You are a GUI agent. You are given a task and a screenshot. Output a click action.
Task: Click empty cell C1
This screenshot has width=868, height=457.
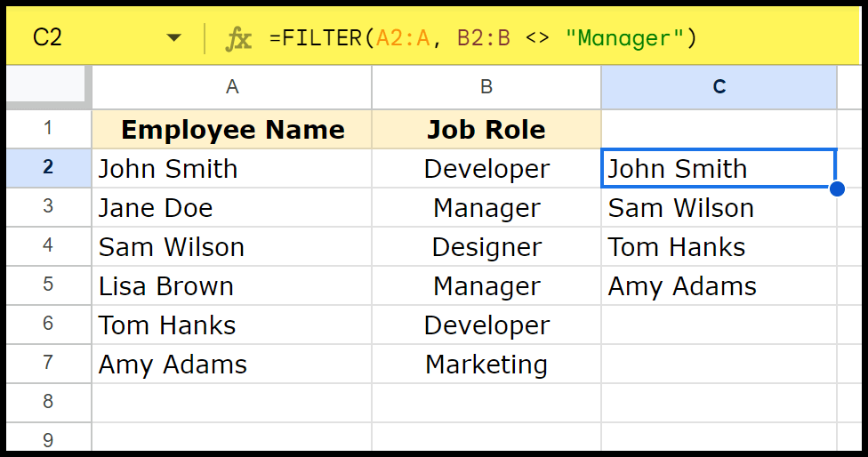pyautogui.click(x=719, y=129)
